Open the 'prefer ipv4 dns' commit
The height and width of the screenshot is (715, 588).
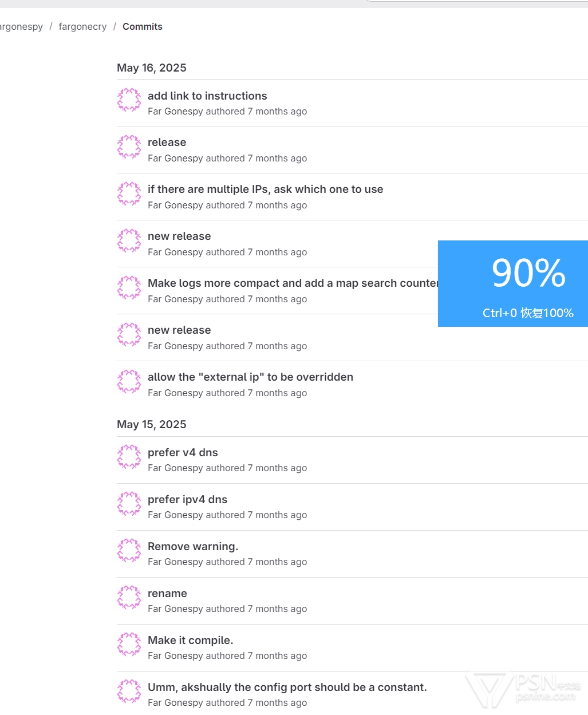pyautogui.click(x=187, y=500)
